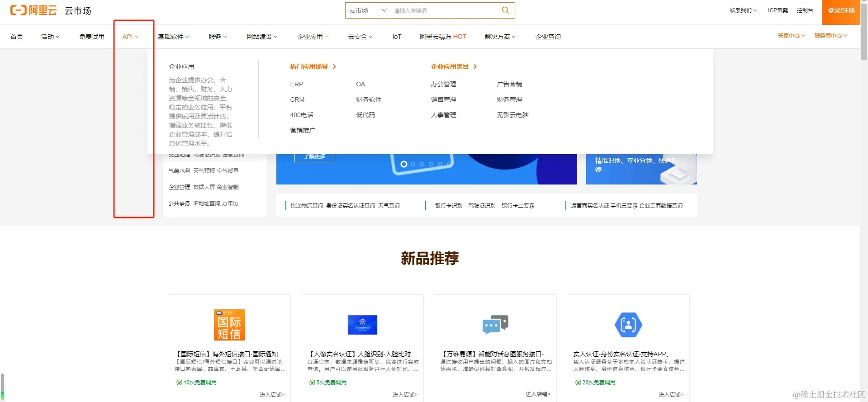This screenshot has height=402, width=868.
Task: Open the 云市场 search scope dropdown
Action: 367,10
